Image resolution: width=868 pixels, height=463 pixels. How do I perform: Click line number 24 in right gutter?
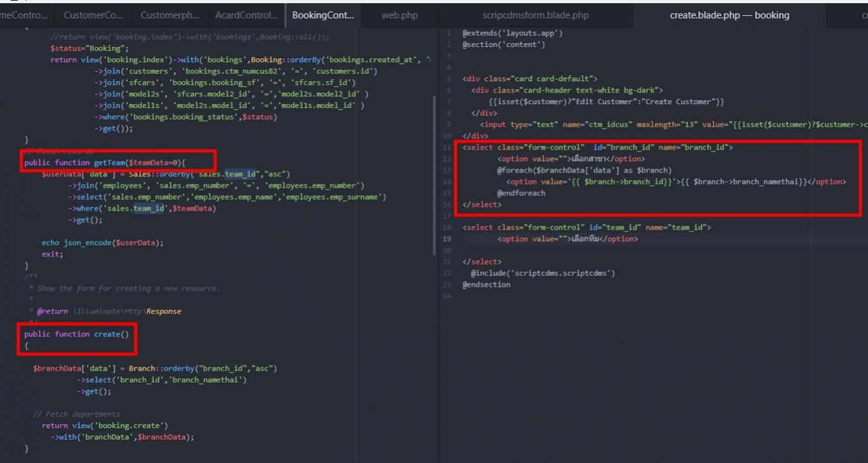447,296
